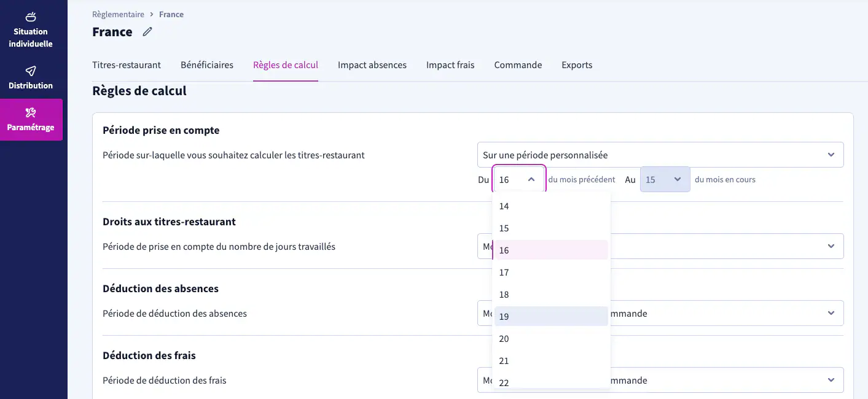Choose day 20 in the list
Image resolution: width=868 pixels, height=399 pixels.
click(551, 339)
